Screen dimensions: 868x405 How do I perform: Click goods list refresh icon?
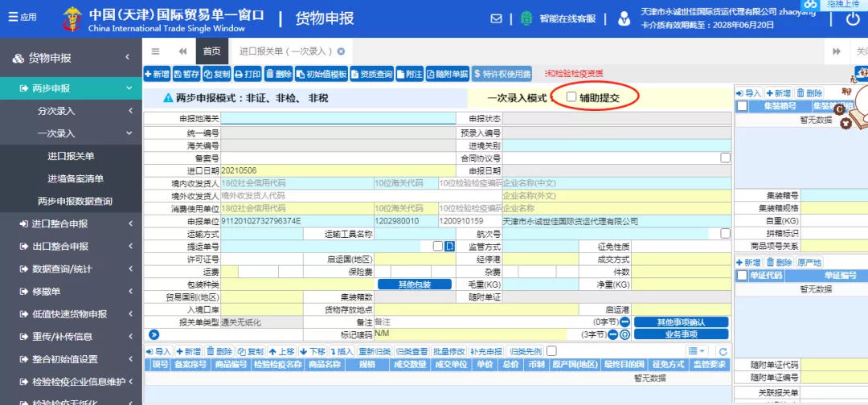coord(722,351)
